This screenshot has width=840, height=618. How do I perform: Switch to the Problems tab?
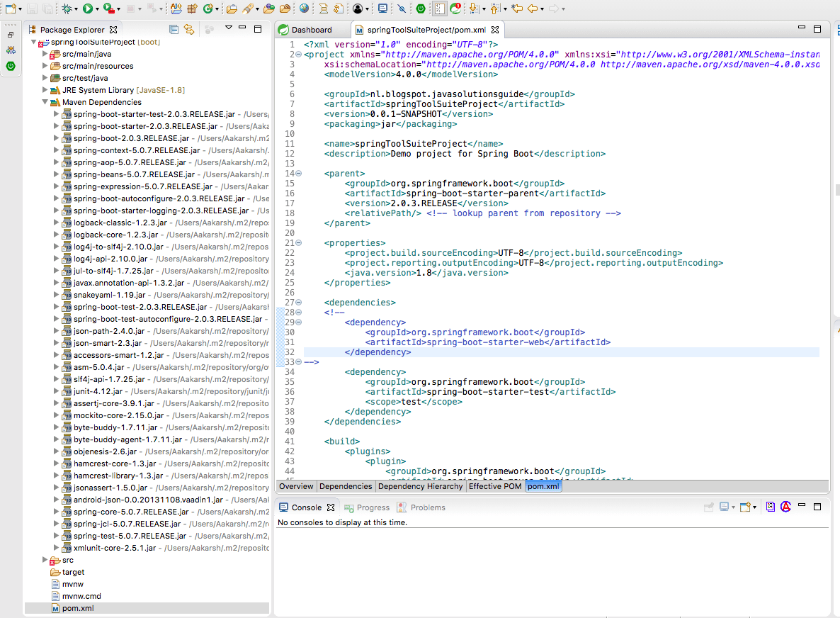coord(421,507)
